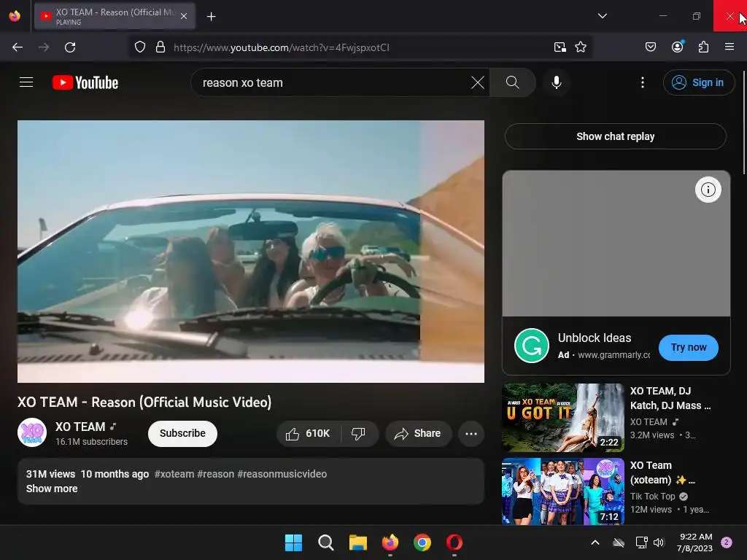This screenshot has width=747, height=560.
Task: Open XO TEAM, DJ Katch video title
Action: (670, 398)
